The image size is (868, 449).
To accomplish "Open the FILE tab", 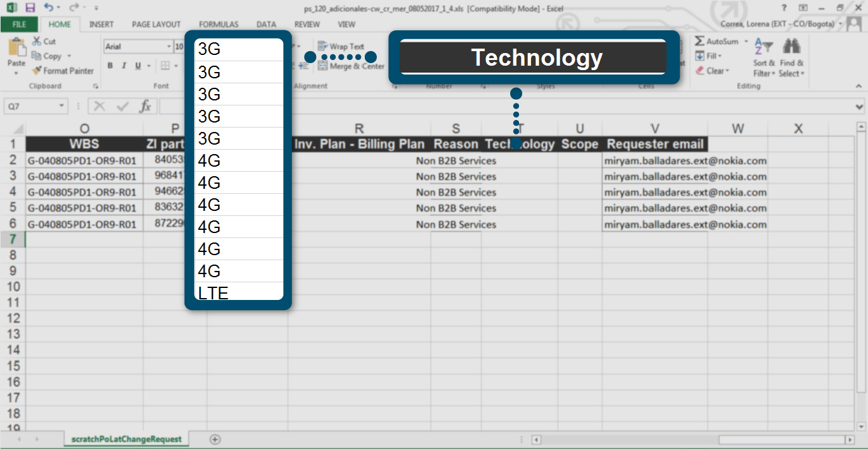I will 19,25.
